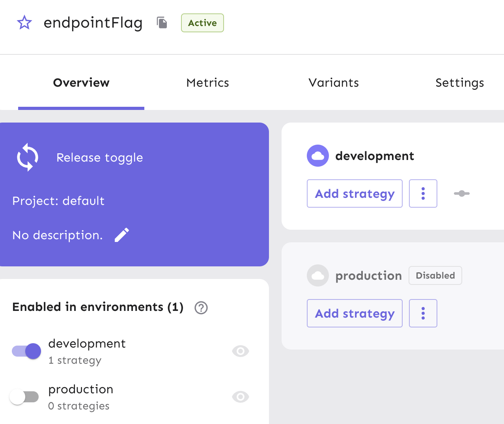The image size is (504, 424).
Task: Click the Release toggle circular arrows icon
Action: click(x=27, y=157)
